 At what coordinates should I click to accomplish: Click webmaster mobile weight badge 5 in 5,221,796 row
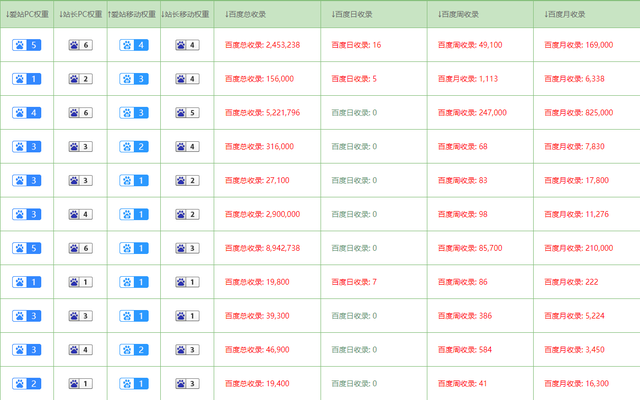(x=187, y=113)
